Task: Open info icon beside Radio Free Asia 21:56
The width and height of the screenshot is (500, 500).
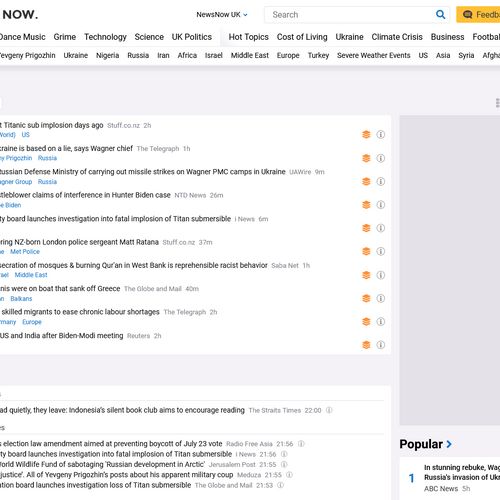Action: (x=301, y=444)
